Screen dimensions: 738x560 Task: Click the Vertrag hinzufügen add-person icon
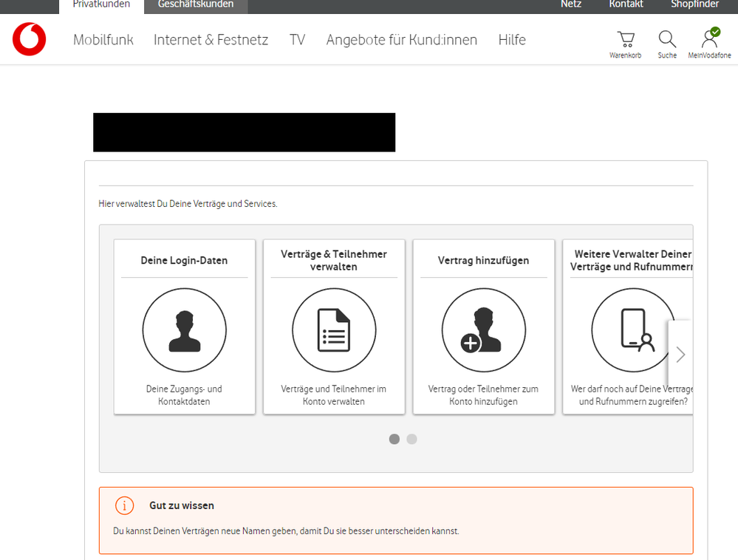pyautogui.click(x=484, y=329)
